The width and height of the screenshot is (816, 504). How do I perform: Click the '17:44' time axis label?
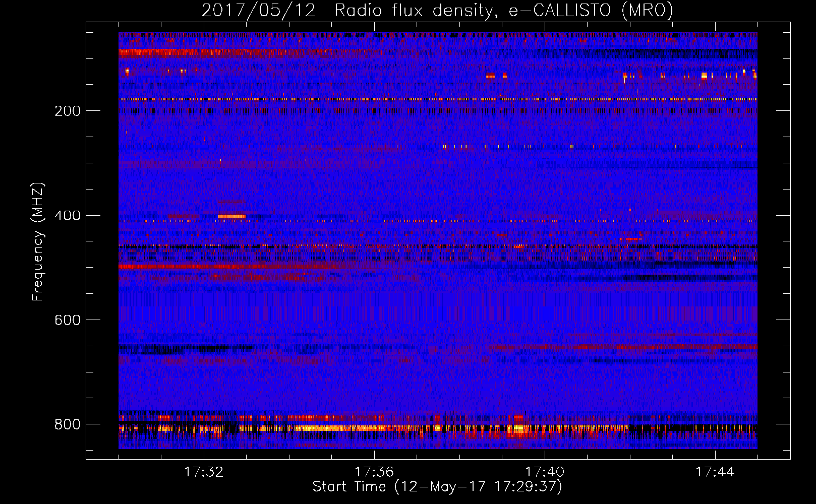715,472
